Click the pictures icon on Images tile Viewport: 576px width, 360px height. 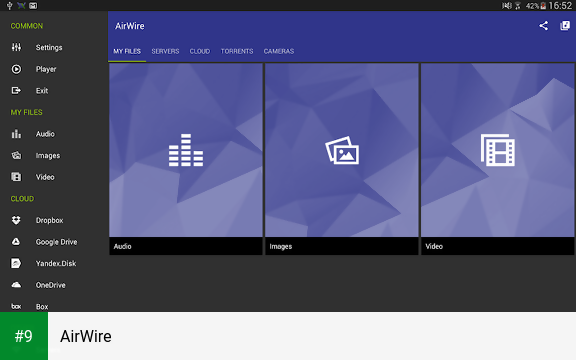[x=342, y=150]
